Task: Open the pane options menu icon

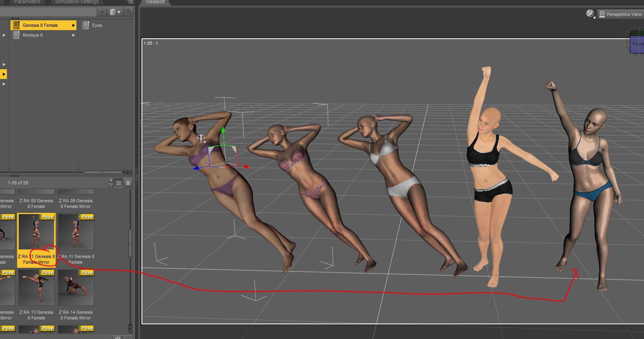Action: 130,2
